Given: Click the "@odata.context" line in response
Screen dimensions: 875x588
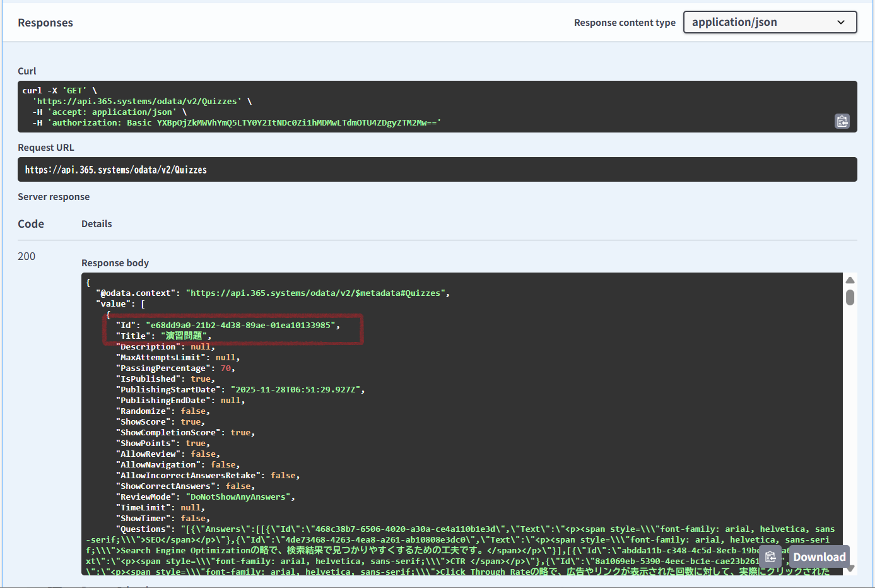Looking at the screenshot, I should click(x=273, y=293).
